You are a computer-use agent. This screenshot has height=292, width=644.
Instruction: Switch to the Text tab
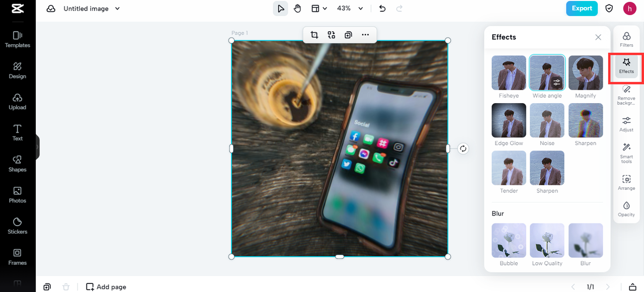tap(18, 132)
